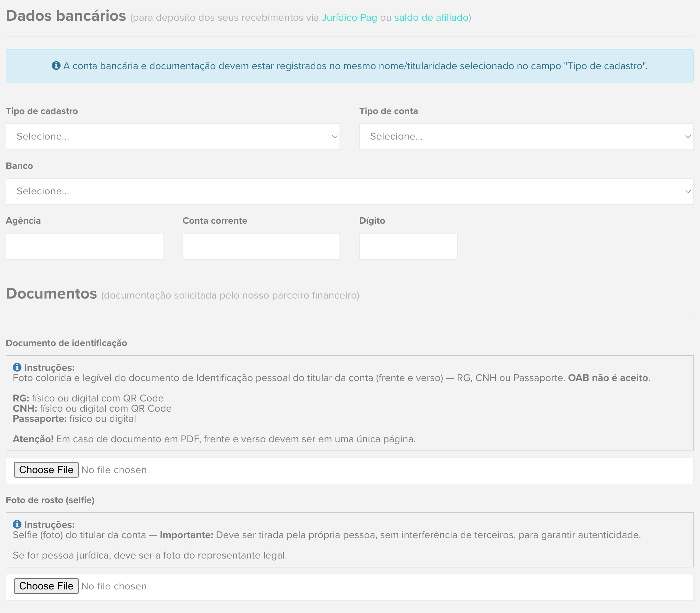Click into the Conta corrente field
Viewport: 700px width, 613px height.
261,246
